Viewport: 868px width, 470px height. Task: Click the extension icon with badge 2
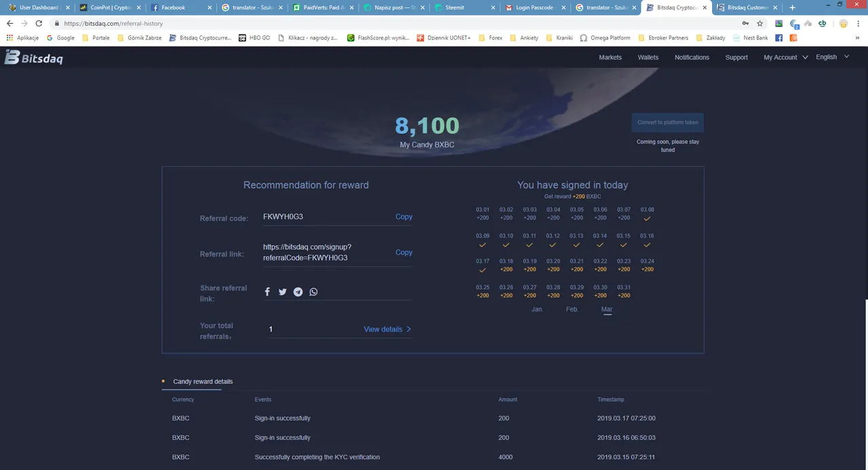(x=794, y=24)
